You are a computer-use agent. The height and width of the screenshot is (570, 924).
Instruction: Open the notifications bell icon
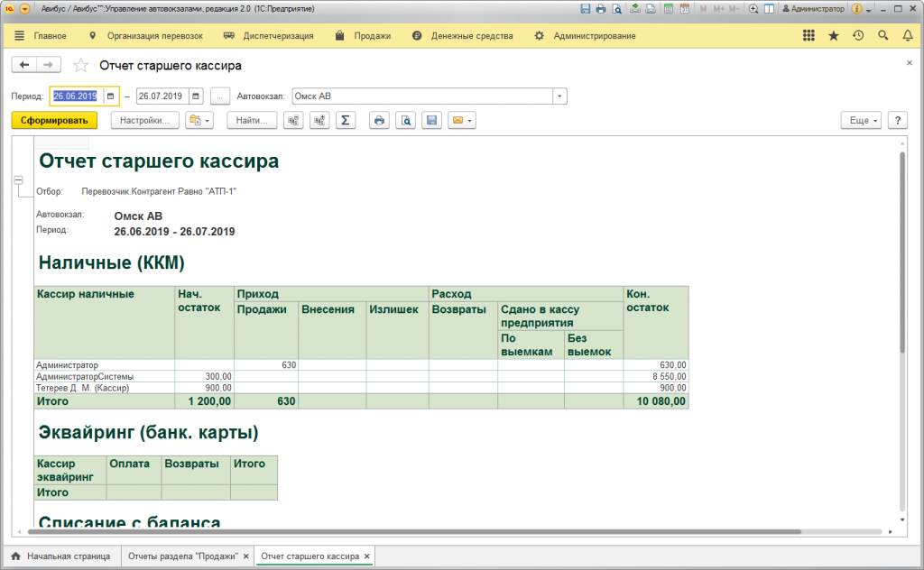click(x=907, y=36)
